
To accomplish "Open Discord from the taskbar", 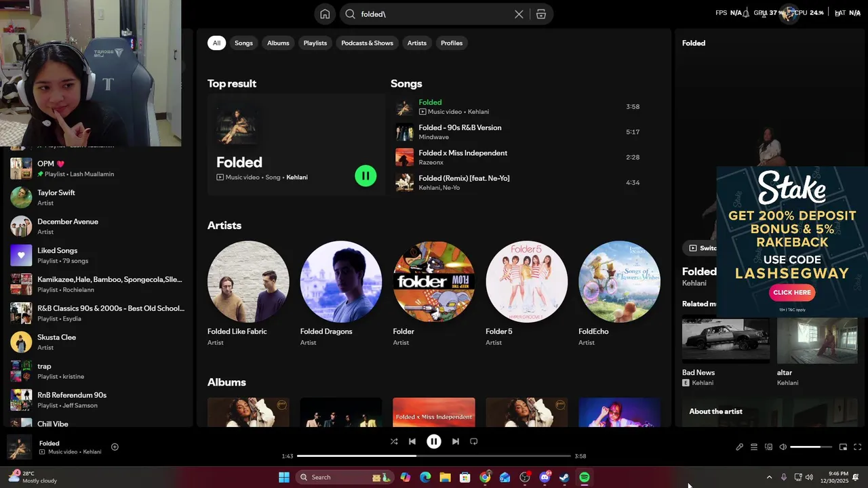I will tap(545, 477).
